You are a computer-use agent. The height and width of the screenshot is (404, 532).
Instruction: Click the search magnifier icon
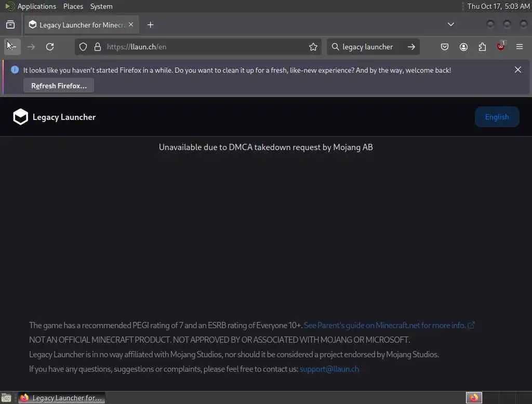[x=335, y=47]
